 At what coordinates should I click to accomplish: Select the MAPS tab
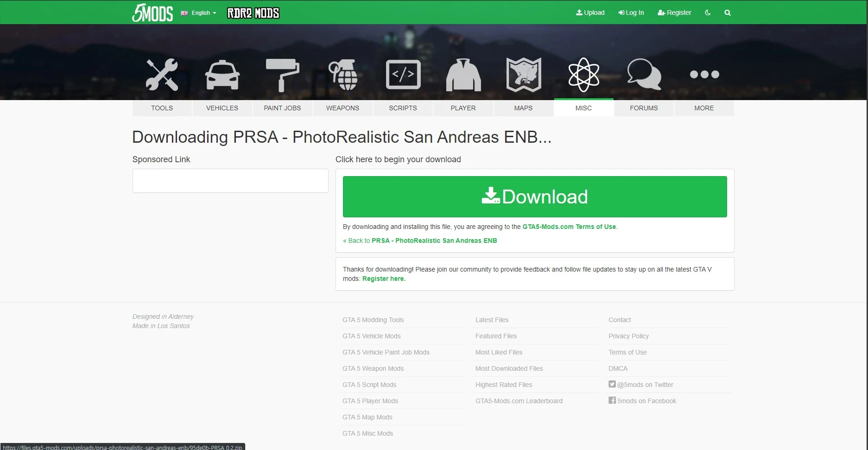[523, 108]
